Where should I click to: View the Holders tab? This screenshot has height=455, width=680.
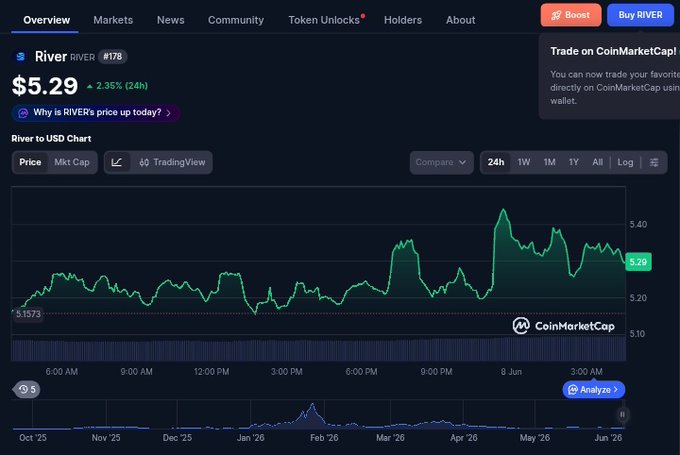pyautogui.click(x=402, y=20)
